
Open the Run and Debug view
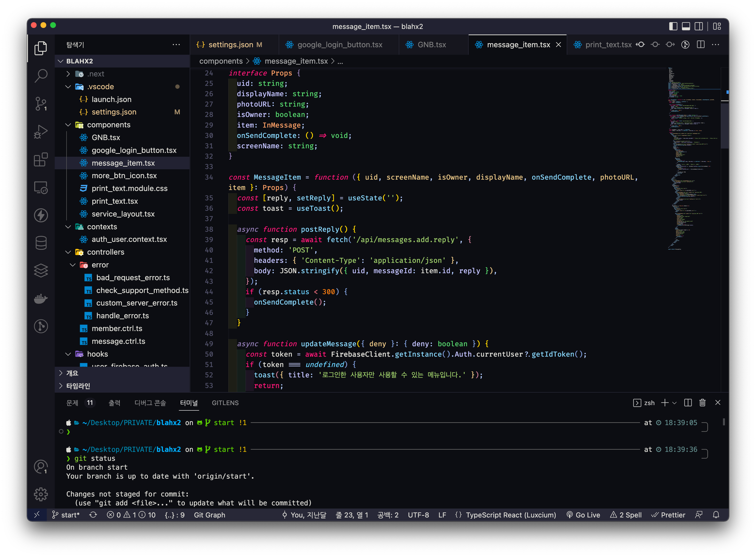(x=41, y=132)
